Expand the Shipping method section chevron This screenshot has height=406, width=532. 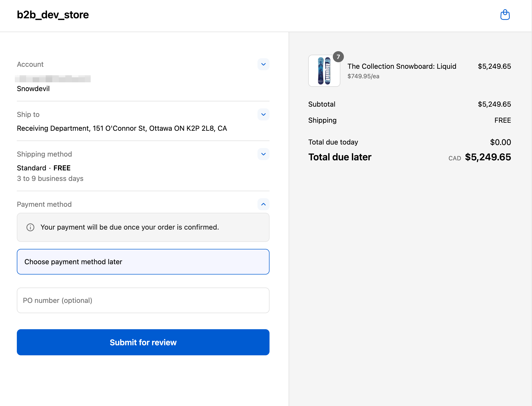(x=263, y=154)
